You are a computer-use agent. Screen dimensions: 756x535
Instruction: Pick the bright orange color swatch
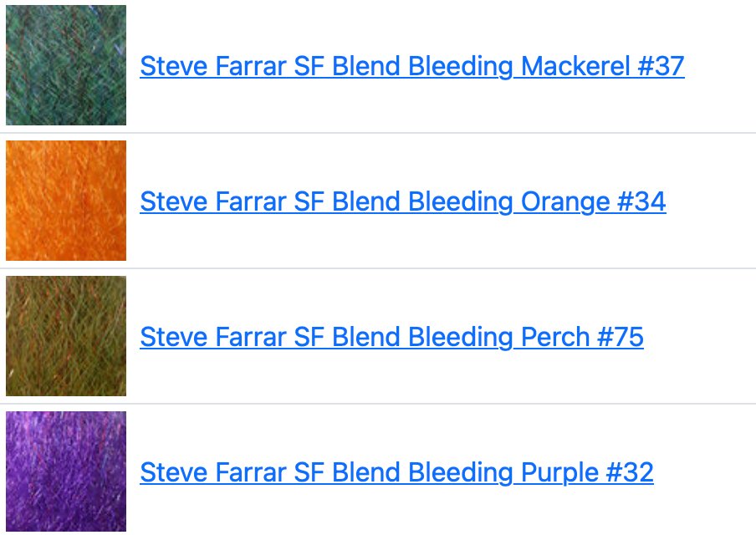(x=66, y=201)
